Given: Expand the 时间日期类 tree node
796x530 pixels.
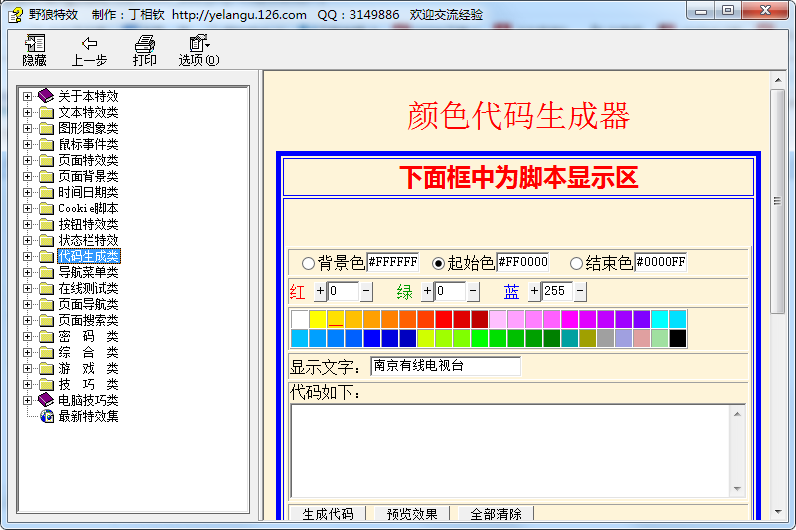Looking at the screenshot, I should coord(28,192).
